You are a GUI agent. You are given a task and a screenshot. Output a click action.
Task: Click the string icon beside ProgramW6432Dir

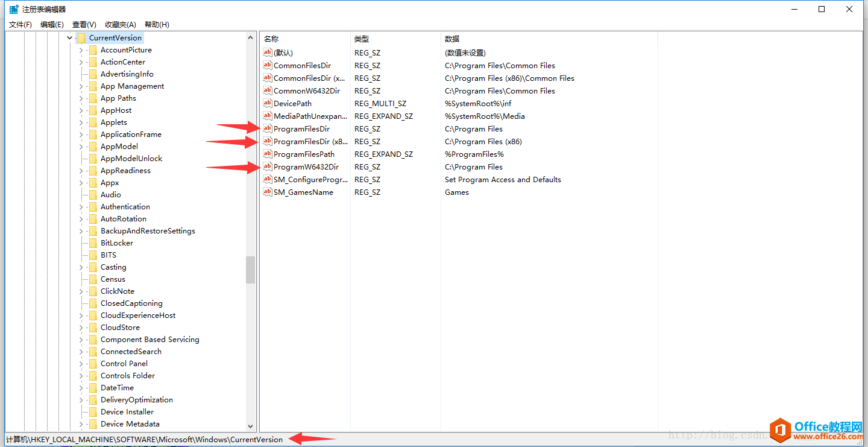tap(268, 166)
